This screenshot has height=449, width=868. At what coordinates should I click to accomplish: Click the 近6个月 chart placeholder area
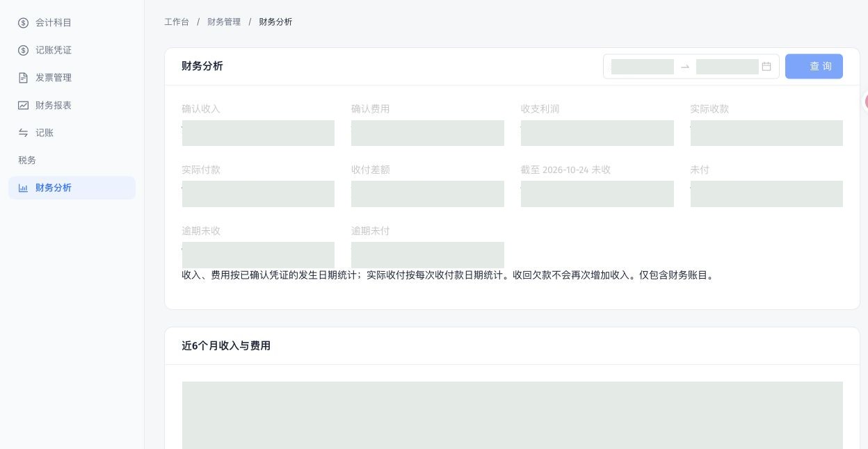tap(513, 415)
